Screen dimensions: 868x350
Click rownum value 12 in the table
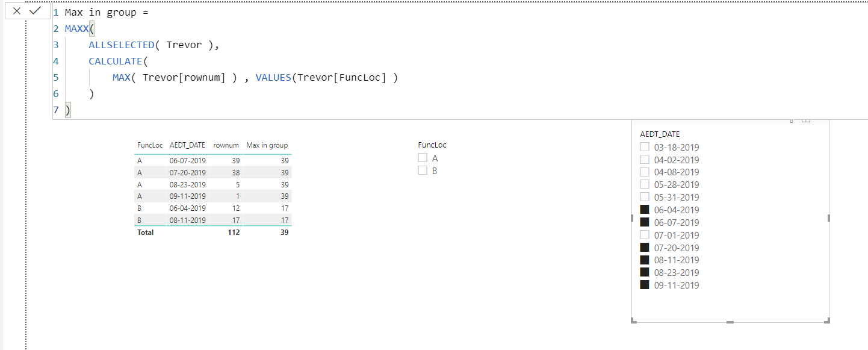(235, 208)
